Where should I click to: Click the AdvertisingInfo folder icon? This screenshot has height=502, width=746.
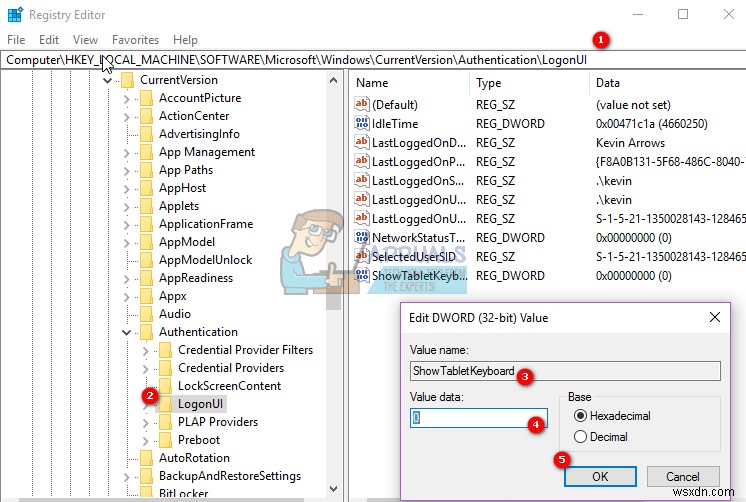tap(146, 134)
